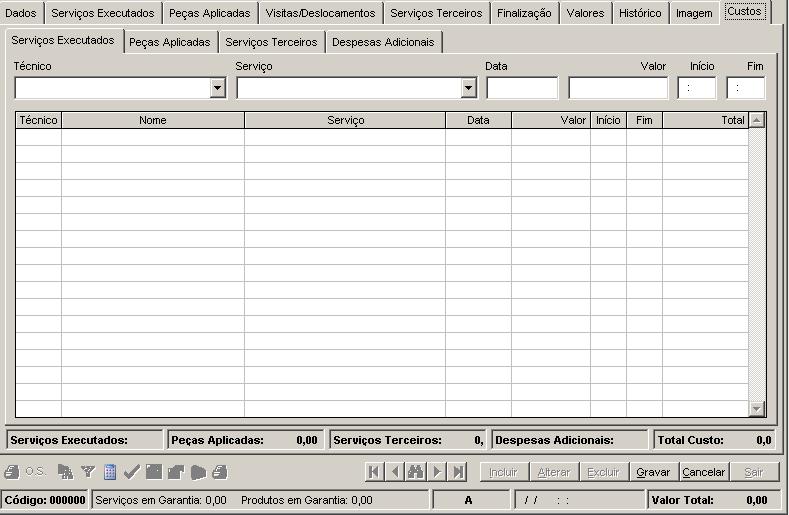Click the Alterar button
This screenshot has width=789, height=515.
click(x=554, y=472)
